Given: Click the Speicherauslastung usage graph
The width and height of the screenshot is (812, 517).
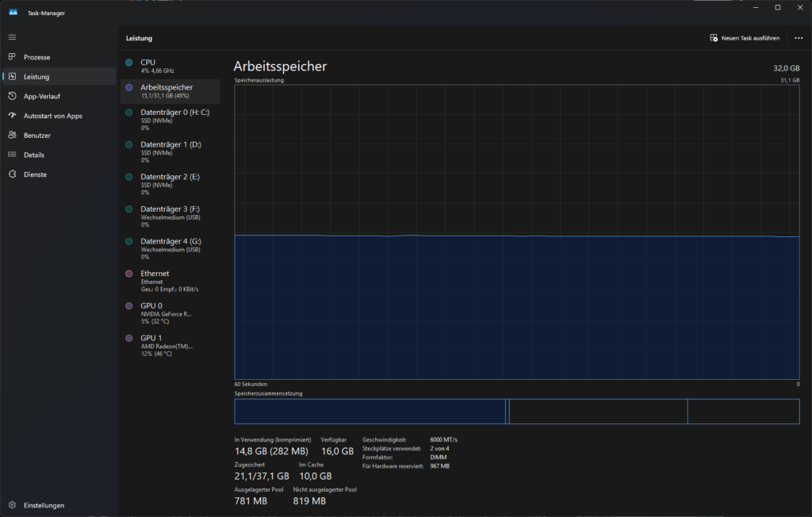Looking at the screenshot, I should pos(517,232).
